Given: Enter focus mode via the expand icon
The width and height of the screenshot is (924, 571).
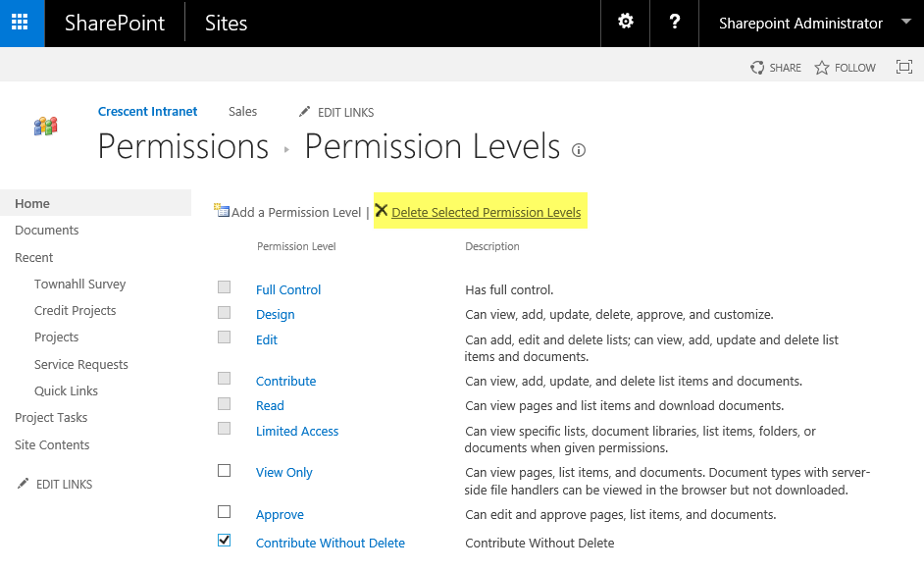Looking at the screenshot, I should (903, 67).
